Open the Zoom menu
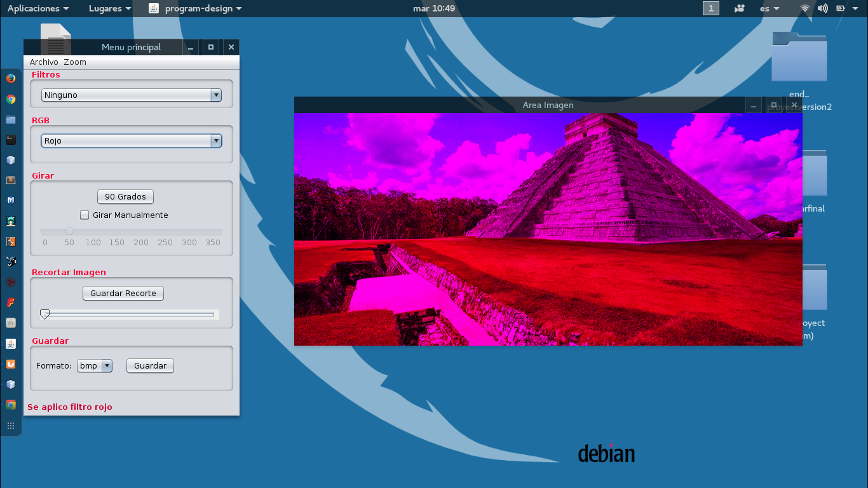 coord(74,62)
